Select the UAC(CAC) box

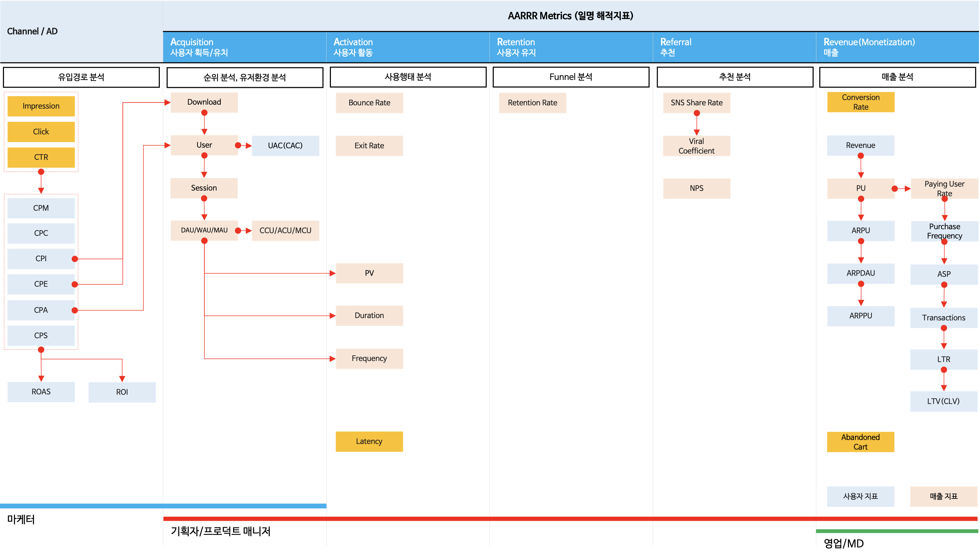click(x=285, y=145)
